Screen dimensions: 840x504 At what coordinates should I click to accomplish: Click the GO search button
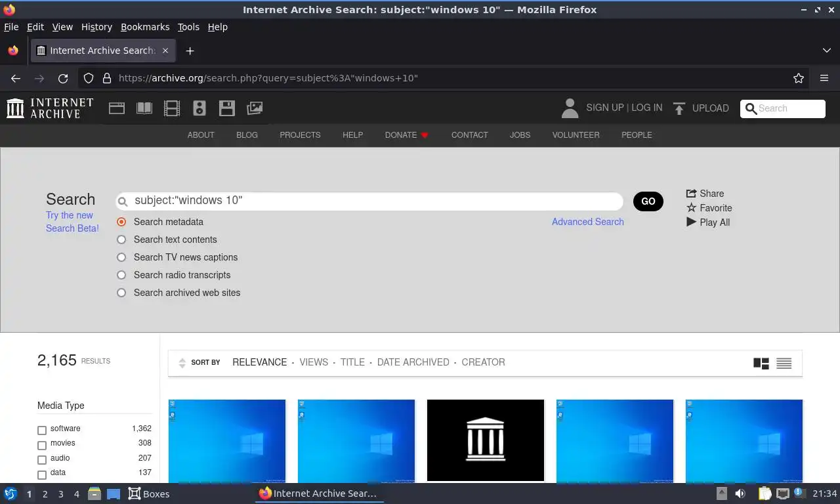coord(648,201)
